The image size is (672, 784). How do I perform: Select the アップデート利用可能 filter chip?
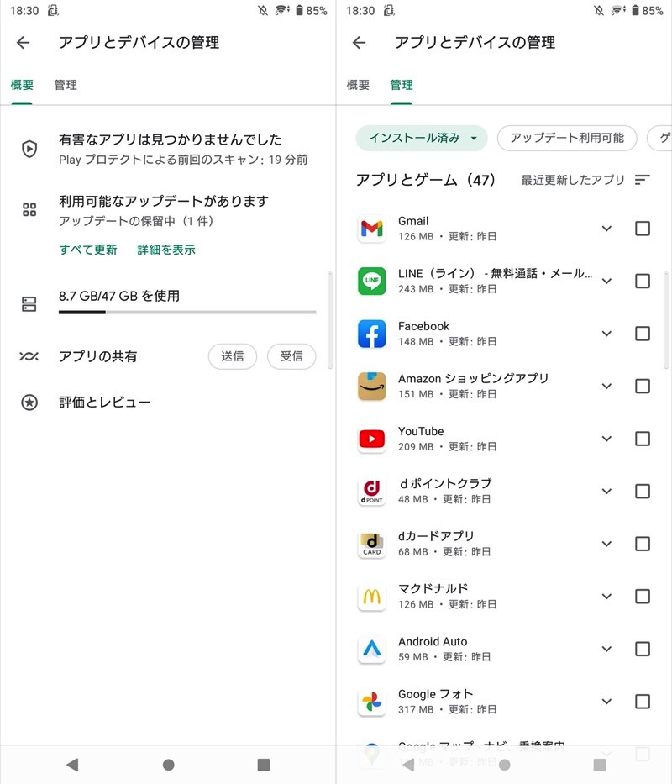(x=567, y=138)
